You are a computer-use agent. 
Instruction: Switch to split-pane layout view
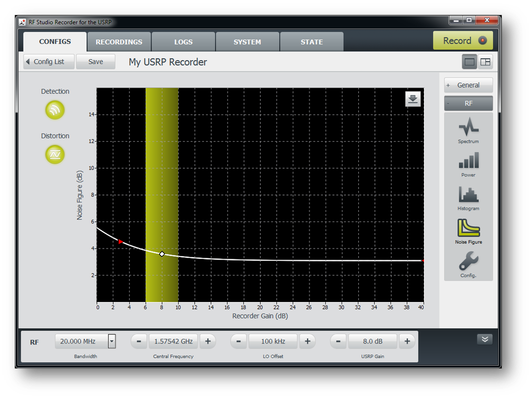pyautogui.click(x=485, y=62)
